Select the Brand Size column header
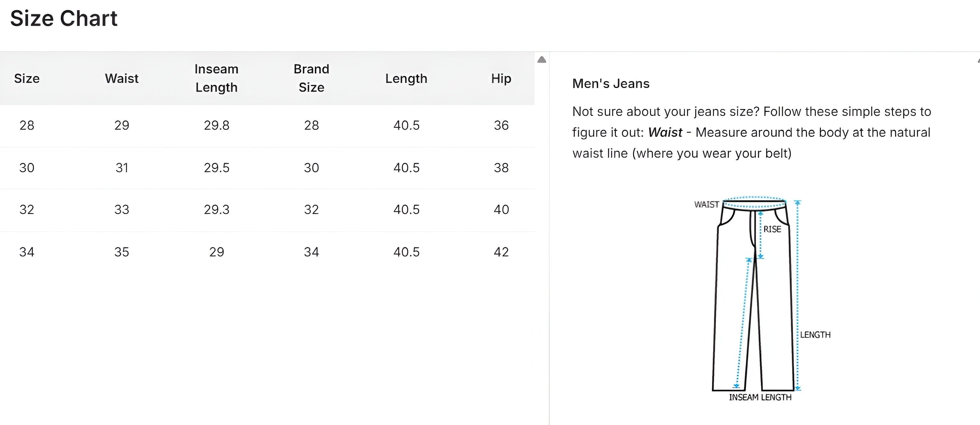Screen dimensions: 980x425 coord(311,78)
